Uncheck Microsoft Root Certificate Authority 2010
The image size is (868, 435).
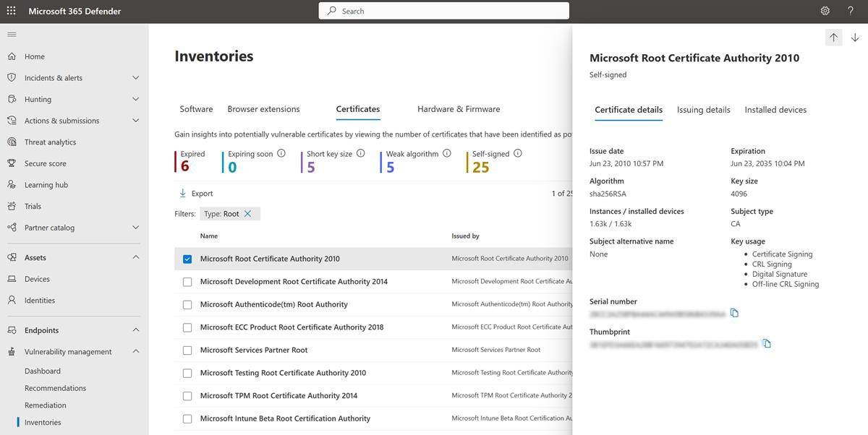(x=187, y=258)
